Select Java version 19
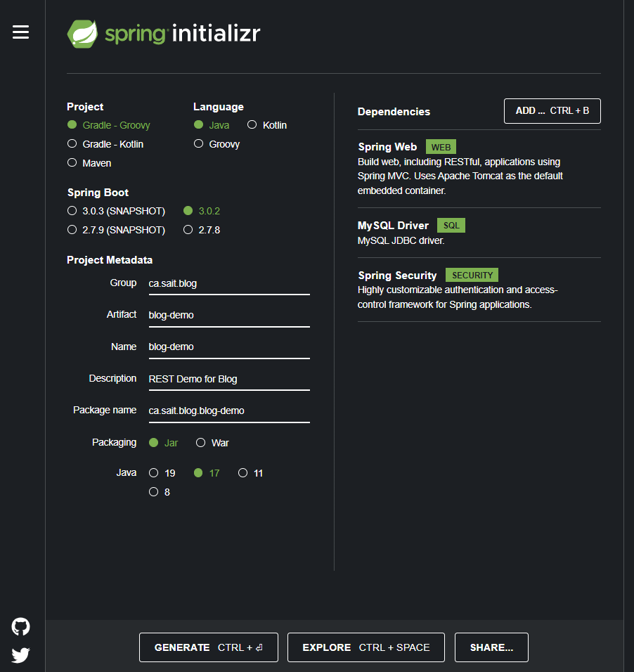The width and height of the screenshot is (634, 672). pos(162,473)
